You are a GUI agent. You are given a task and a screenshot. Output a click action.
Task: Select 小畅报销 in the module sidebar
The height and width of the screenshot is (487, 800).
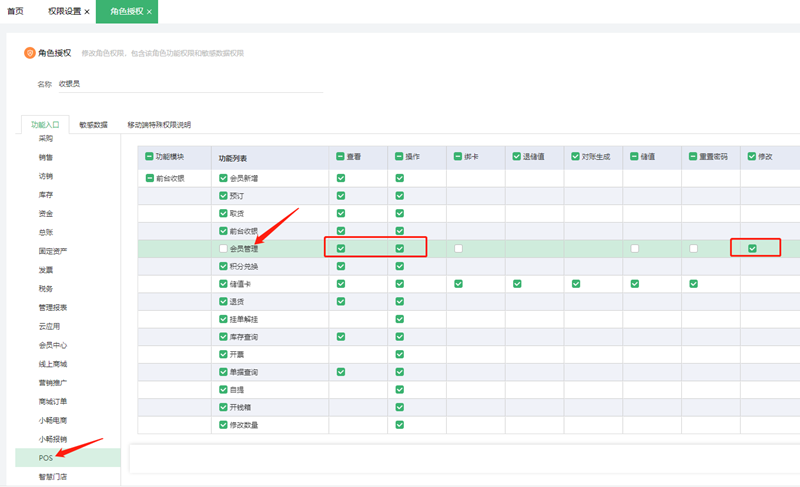pos(53,439)
